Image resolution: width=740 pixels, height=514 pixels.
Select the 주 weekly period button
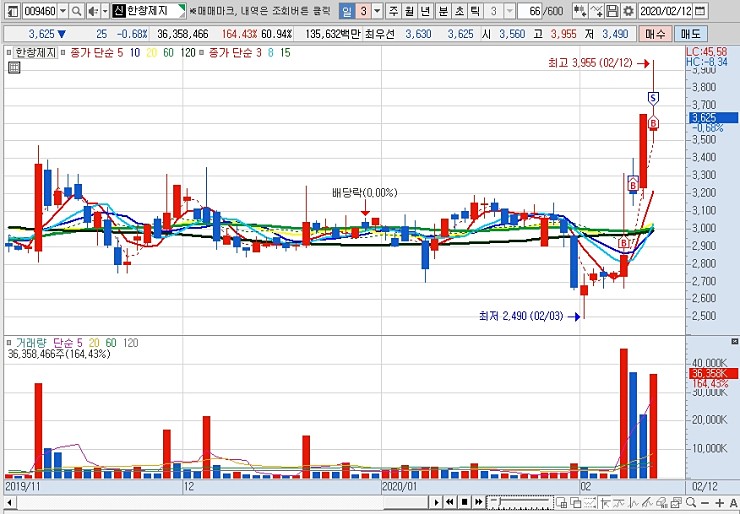tap(393, 11)
